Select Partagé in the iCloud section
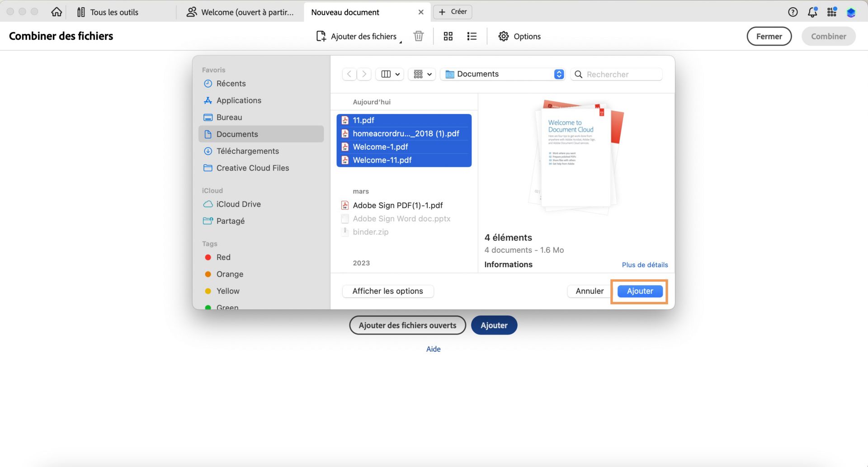Screen dimensions: 868x467 click(261, 221)
